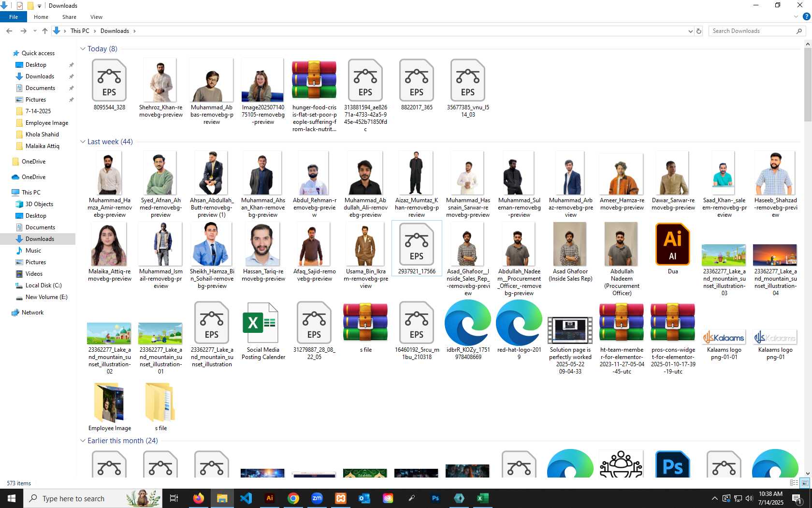Click This PC in address breadcrumb

(80, 31)
